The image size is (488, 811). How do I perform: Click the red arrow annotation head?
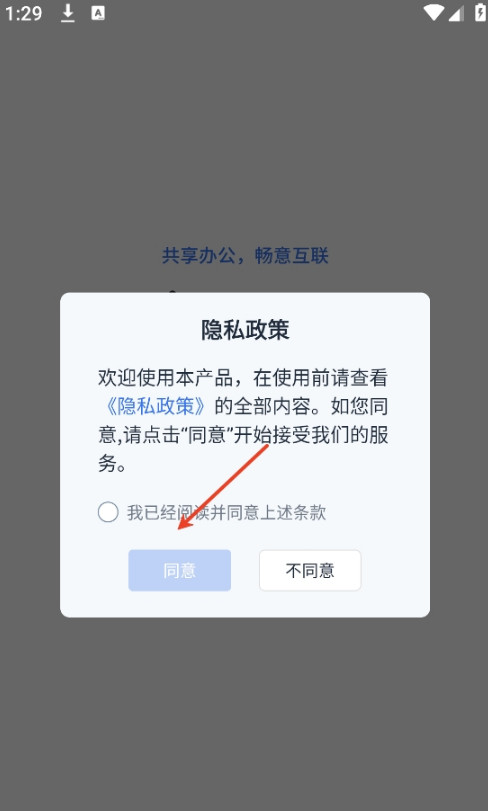(184, 523)
